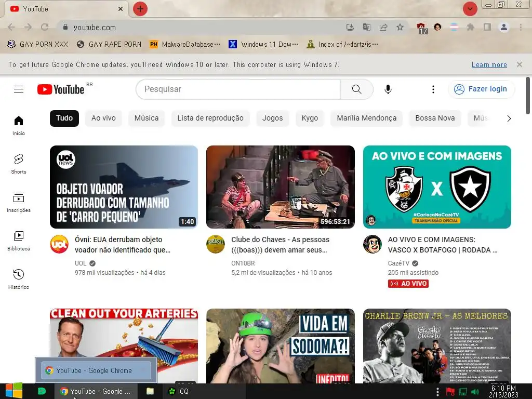Click the translate page icon
The height and width of the screenshot is (399, 532).
tap(367, 27)
